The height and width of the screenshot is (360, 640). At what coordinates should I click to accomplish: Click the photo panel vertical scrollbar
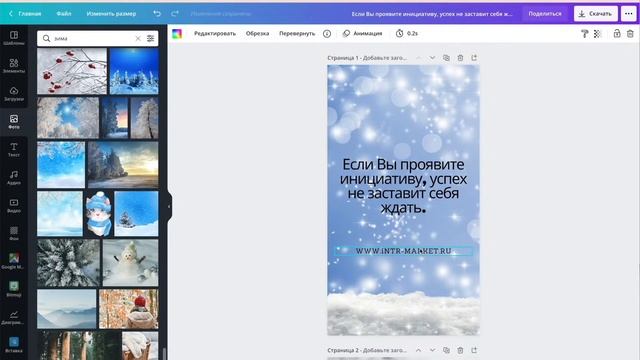(164, 353)
